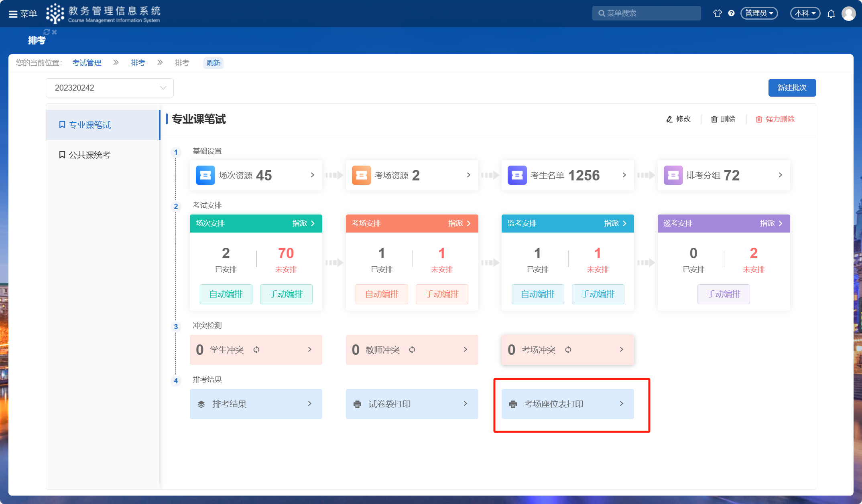The height and width of the screenshot is (504, 862).
Task: Click the 考试管理 breadcrumb link
Action: [87, 63]
